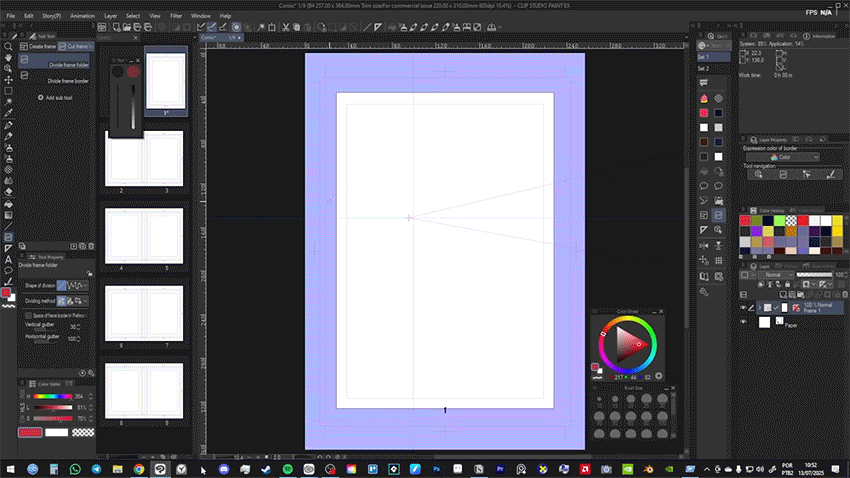Select the Text tool in toolbar
The image size is (850, 478).
[x=8, y=259]
